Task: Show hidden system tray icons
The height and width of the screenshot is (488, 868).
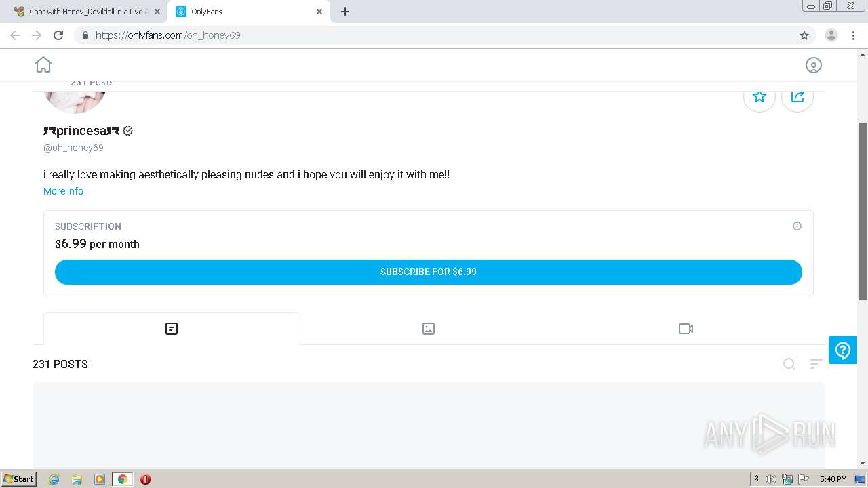Action: pyautogui.click(x=756, y=479)
